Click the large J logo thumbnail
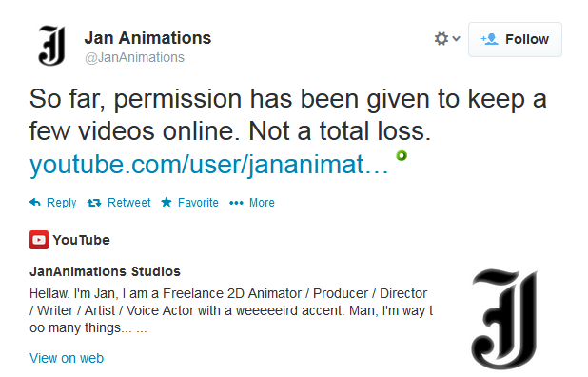 click(x=505, y=319)
